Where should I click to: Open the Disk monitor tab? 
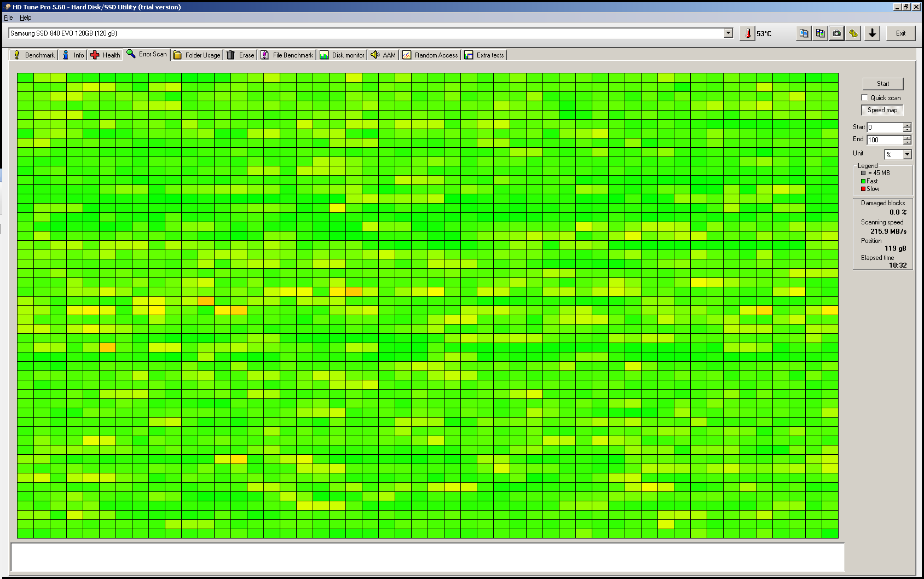click(342, 55)
